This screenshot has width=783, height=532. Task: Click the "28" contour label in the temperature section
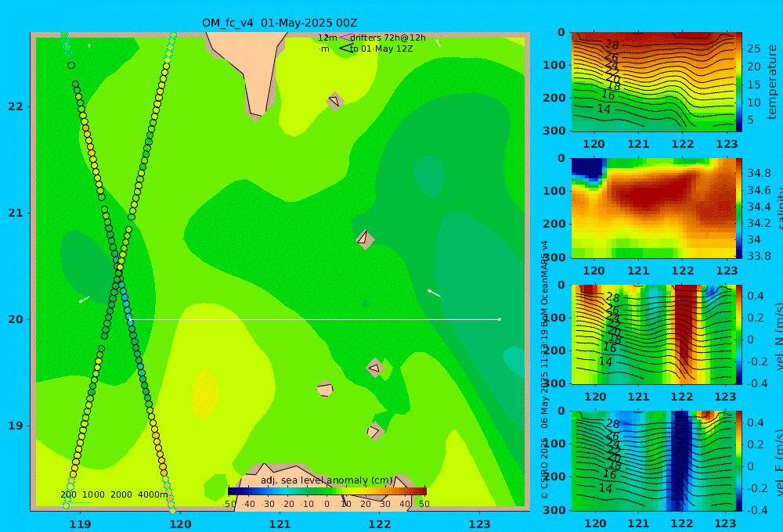point(612,45)
